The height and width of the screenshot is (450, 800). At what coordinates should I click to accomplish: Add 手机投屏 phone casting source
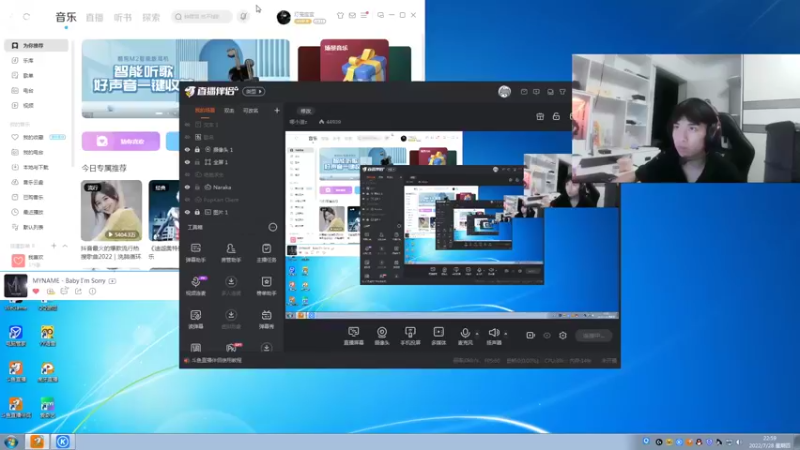tap(410, 336)
